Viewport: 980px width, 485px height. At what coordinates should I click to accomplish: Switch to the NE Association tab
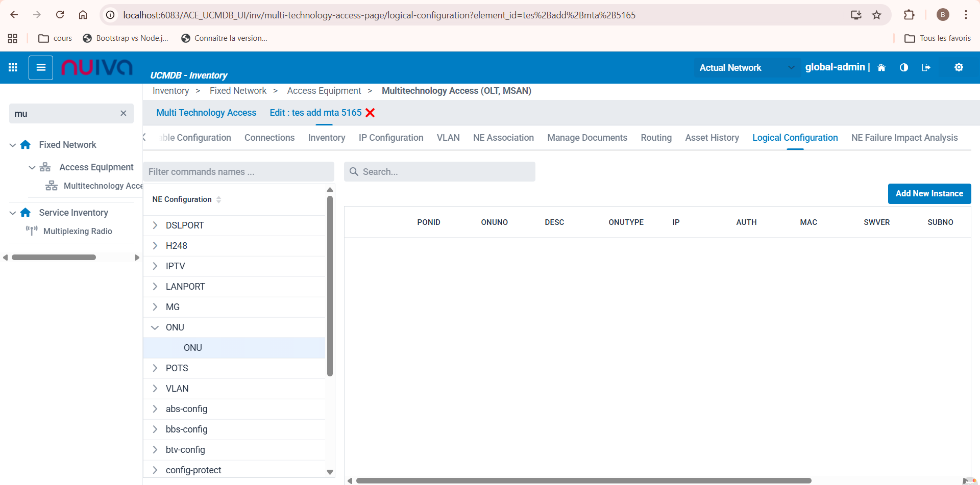[503, 138]
